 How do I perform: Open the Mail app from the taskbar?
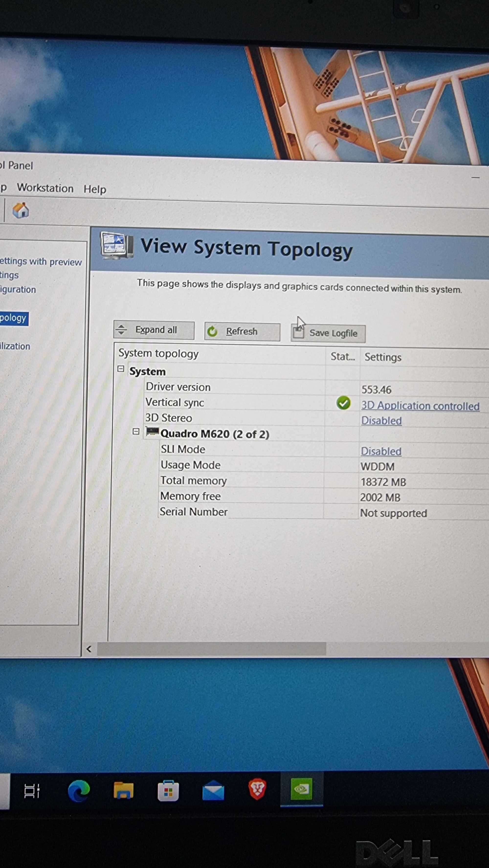[x=213, y=791]
